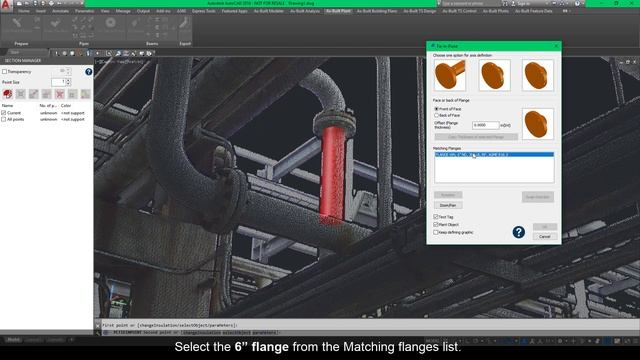The width and height of the screenshot is (640, 360).
Task: Click the Model layout tab
Action: coord(13,340)
